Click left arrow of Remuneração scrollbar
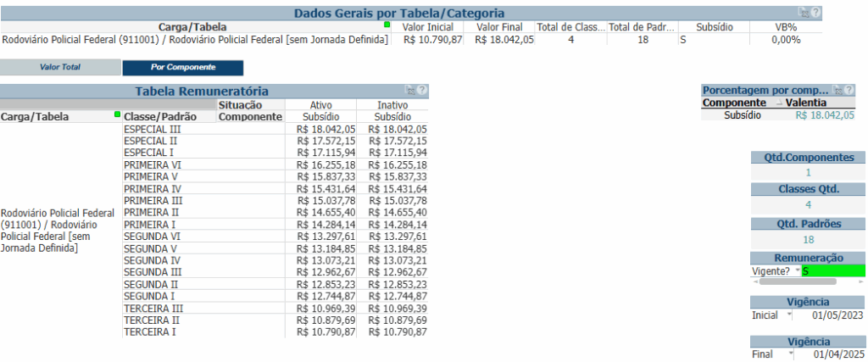 [x=754, y=281]
